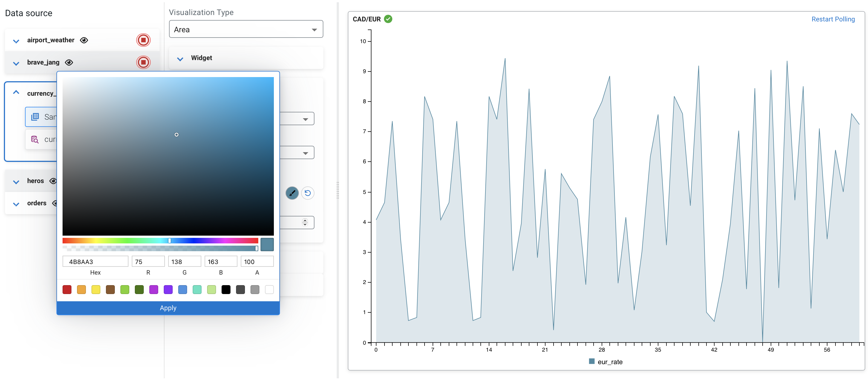Toggle visibility of the heros data source
Screen dimensions: 868x380
pos(53,181)
